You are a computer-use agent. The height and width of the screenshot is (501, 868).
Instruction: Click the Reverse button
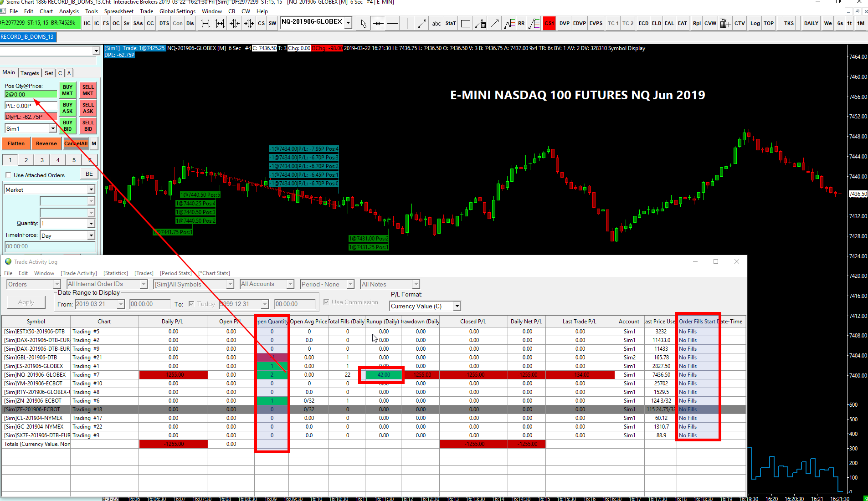(x=46, y=143)
